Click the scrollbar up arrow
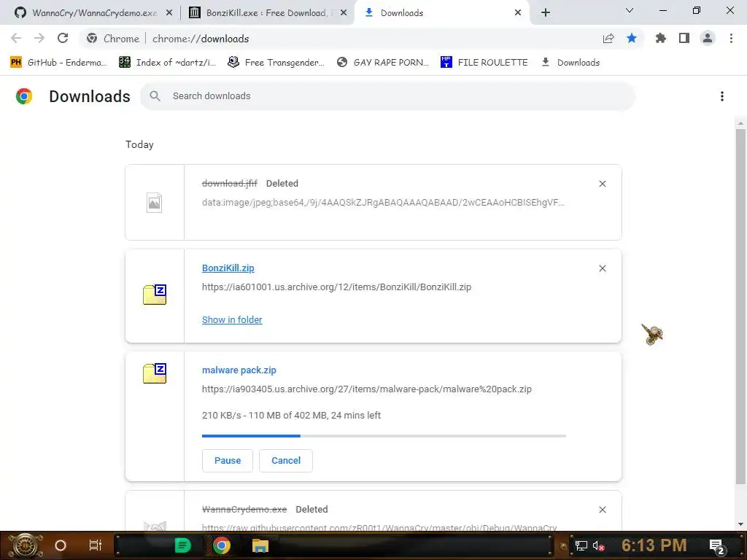Viewport: 747px width, 560px height. [740, 123]
